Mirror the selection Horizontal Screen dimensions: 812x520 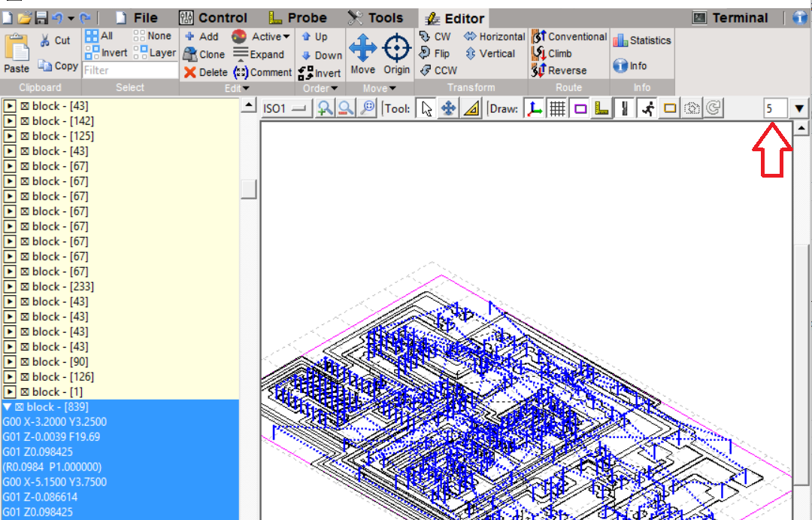pyautogui.click(x=495, y=36)
